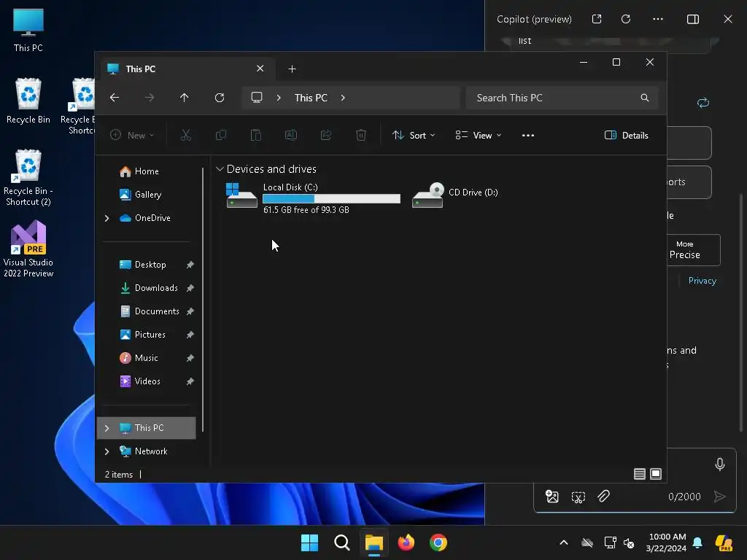Open Local Disk (C:) drive
This screenshot has height=560, width=747.
click(x=314, y=198)
